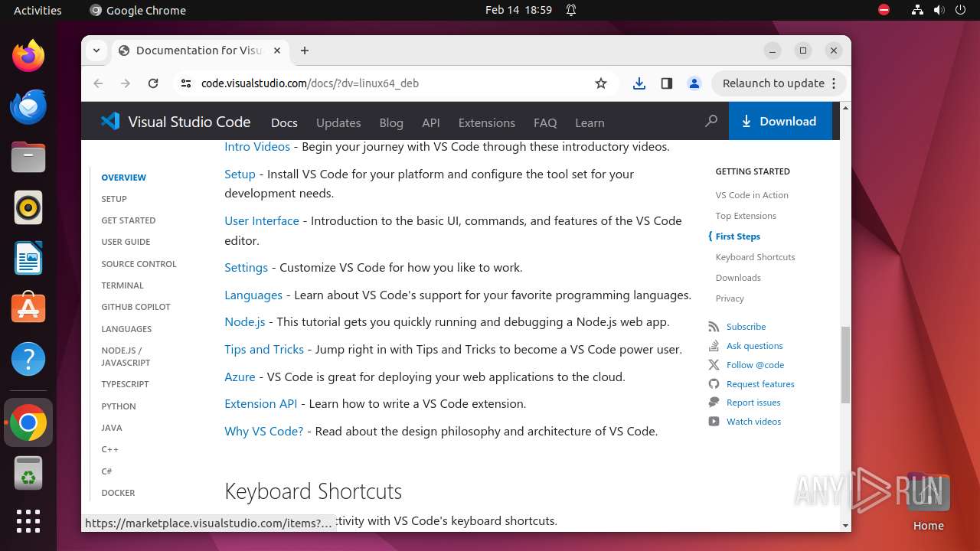This screenshot has width=980, height=551.
Task: Open a new tab with the plus icon
Action: click(305, 51)
